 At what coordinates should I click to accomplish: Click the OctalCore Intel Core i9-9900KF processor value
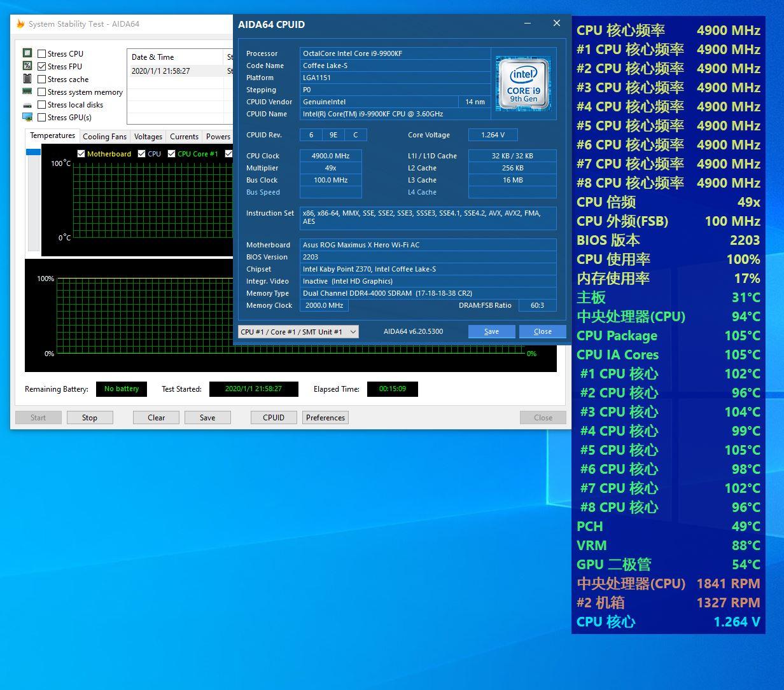click(x=395, y=53)
